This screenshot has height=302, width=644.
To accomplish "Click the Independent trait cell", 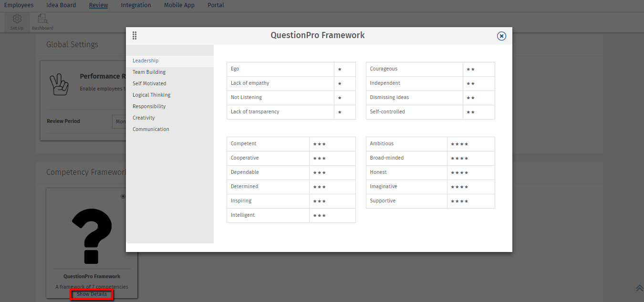I will coord(415,84).
